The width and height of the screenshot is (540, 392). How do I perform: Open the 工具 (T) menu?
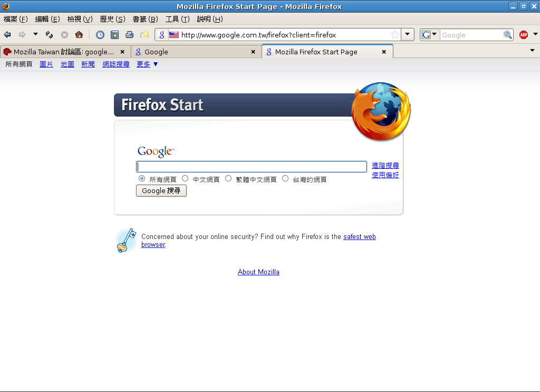[177, 19]
